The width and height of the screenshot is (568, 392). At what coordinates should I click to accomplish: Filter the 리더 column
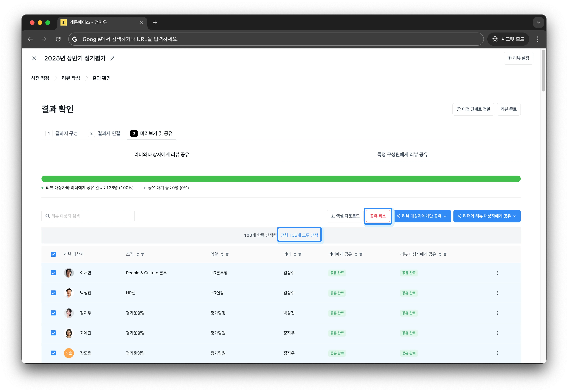300,254
